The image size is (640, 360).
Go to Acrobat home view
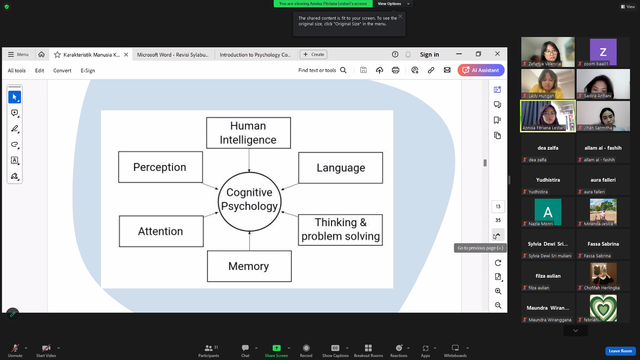pyautogui.click(x=42, y=54)
